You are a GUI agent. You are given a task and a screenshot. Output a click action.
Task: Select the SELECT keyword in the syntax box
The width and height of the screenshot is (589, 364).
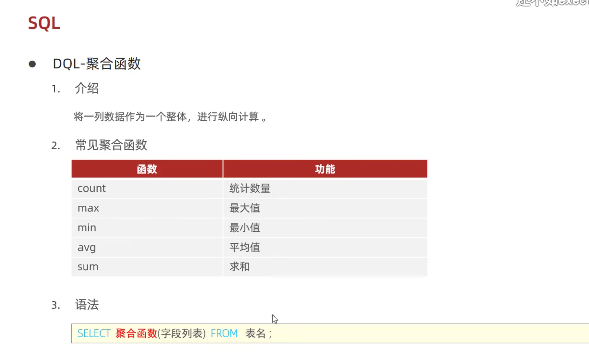[x=93, y=333]
